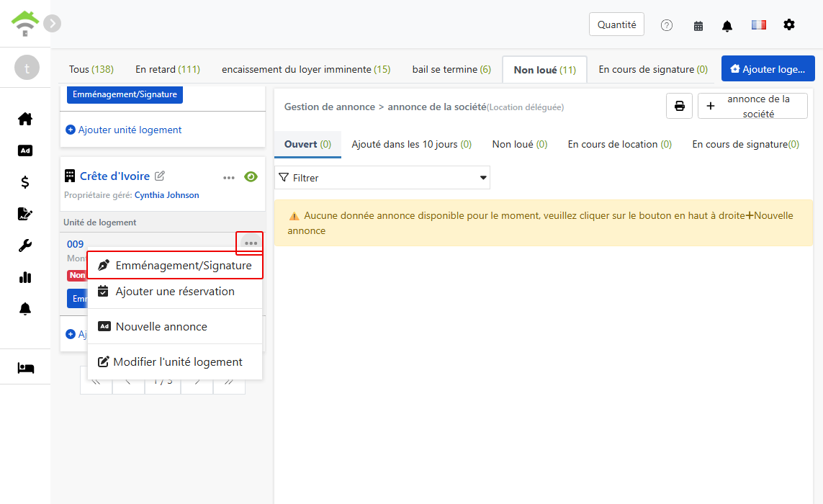
Task: Open the wrench maintenance sidebar icon
Action: click(x=24, y=246)
